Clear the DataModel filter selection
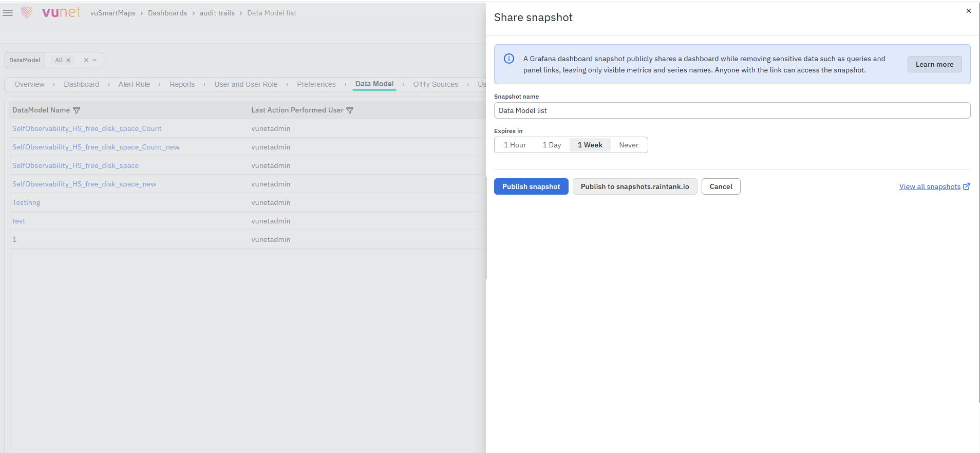 coord(86,60)
